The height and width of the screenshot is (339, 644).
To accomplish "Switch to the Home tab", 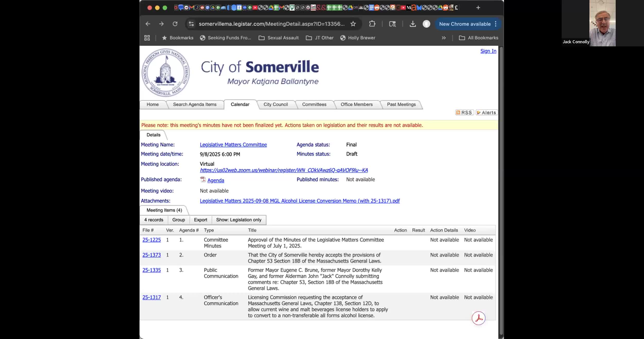I will (153, 104).
